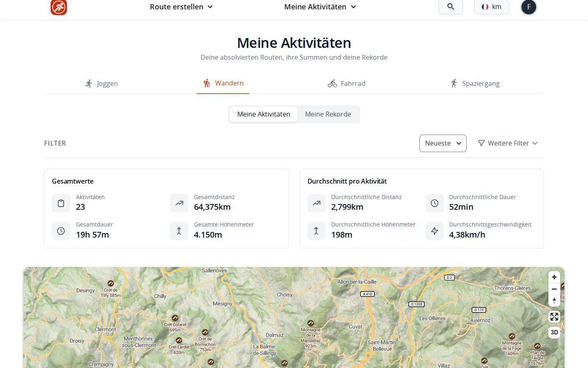The width and height of the screenshot is (588, 368).
Task: Click the Saint-Martin-Bellevue map label
Action: (x=383, y=346)
